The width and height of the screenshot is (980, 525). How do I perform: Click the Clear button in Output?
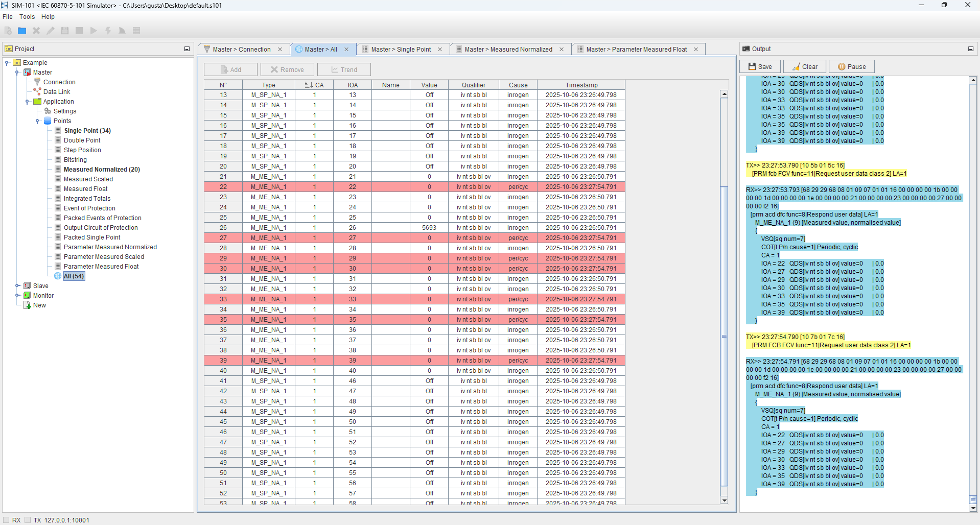[804, 66]
